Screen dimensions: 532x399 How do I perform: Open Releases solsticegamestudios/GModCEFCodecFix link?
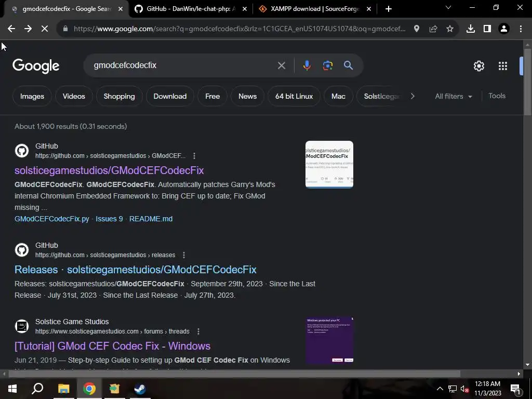pos(136,270)
